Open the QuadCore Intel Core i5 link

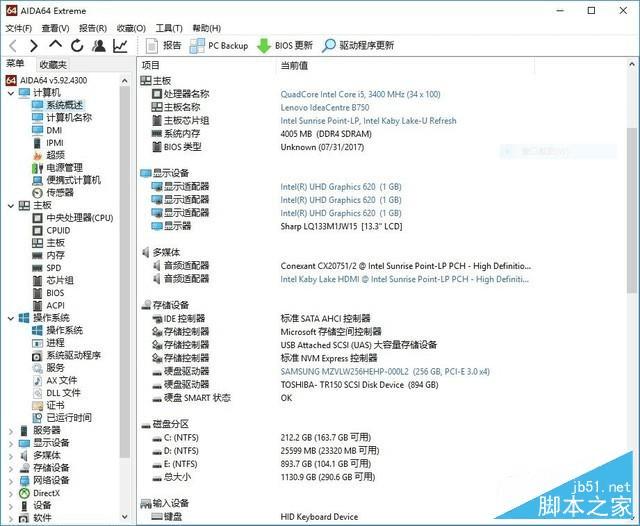pyautogui.click(x=360, y=94)
